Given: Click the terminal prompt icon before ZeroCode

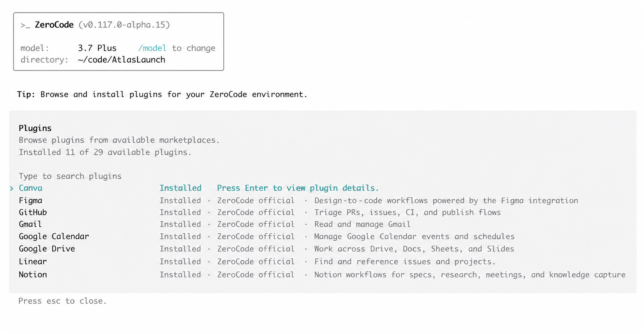Looking at the screenshot, I should click(25, 25).
